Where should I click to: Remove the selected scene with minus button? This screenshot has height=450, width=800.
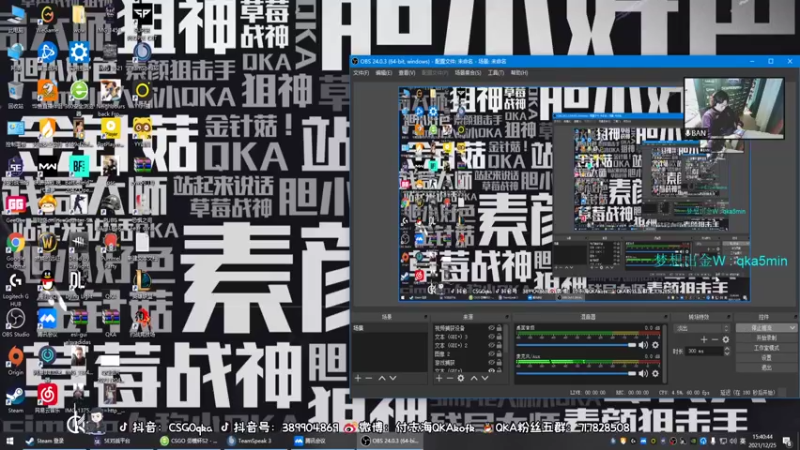(x=368, y=378)
